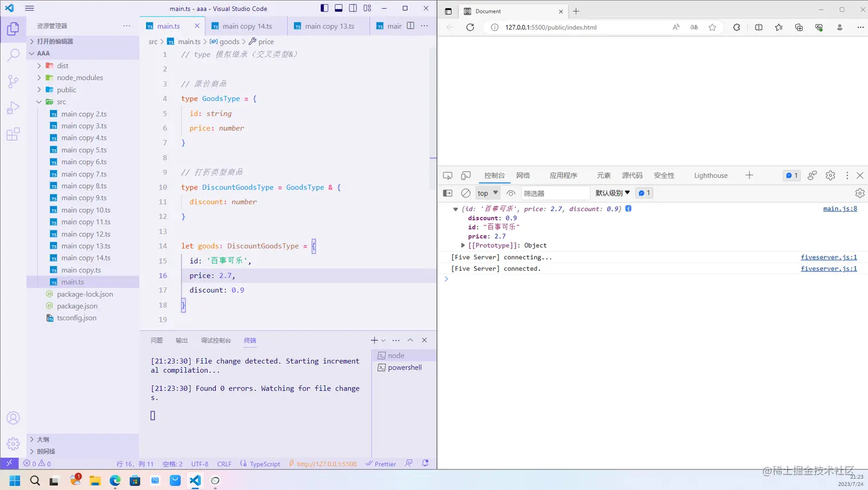This screenshot has width=868, height=490.
Task: Open the Manage gear menu in VS Code
Action: pyautogui.click(x=13, y=444)
